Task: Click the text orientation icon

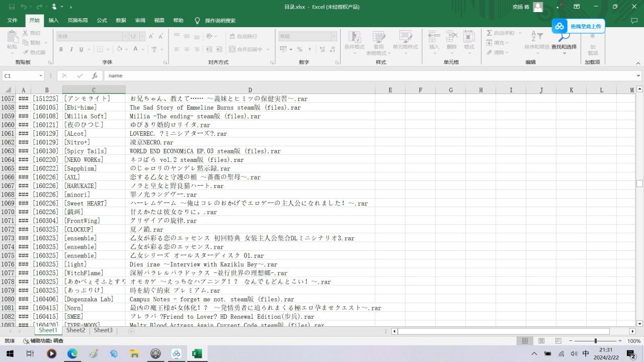Action: 209,36
